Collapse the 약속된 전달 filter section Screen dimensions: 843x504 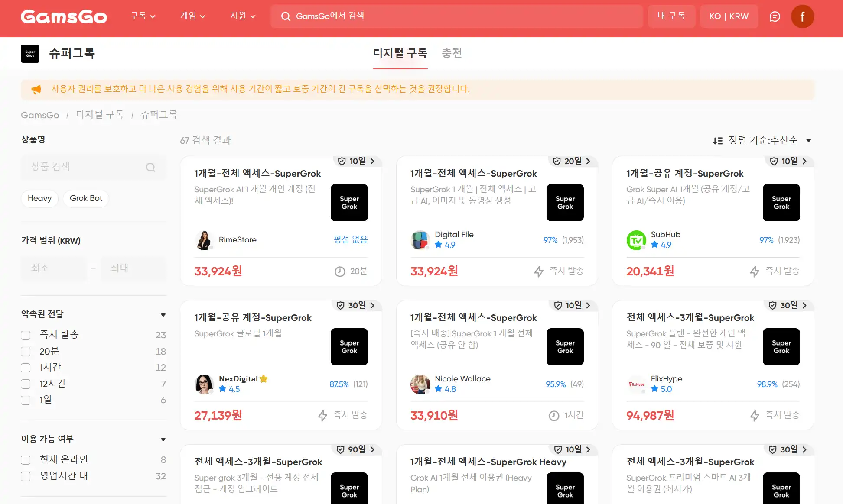click(163, 315)
